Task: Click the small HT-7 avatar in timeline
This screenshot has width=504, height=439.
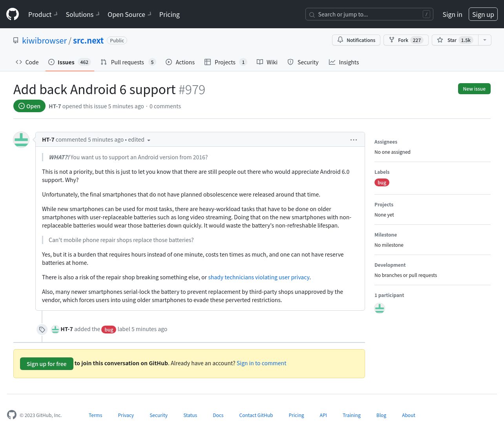Action: pyautogui.click(x=55, y=329)
